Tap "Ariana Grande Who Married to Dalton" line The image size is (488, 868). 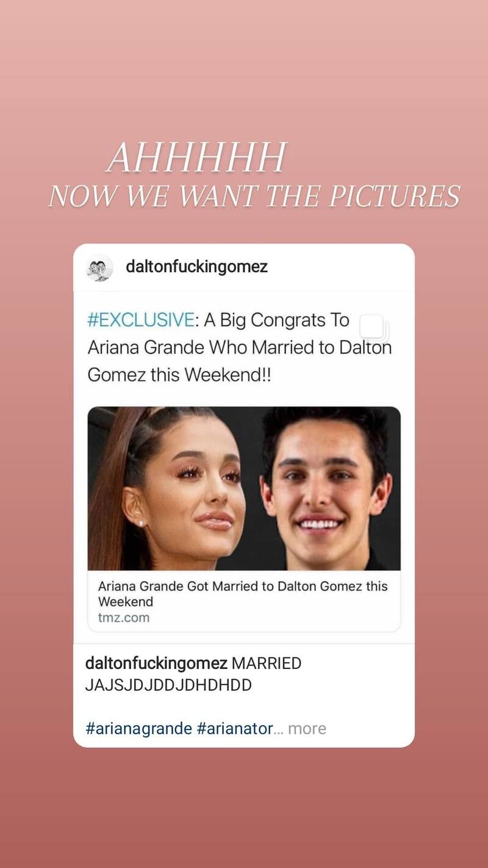tap(239, 347)
